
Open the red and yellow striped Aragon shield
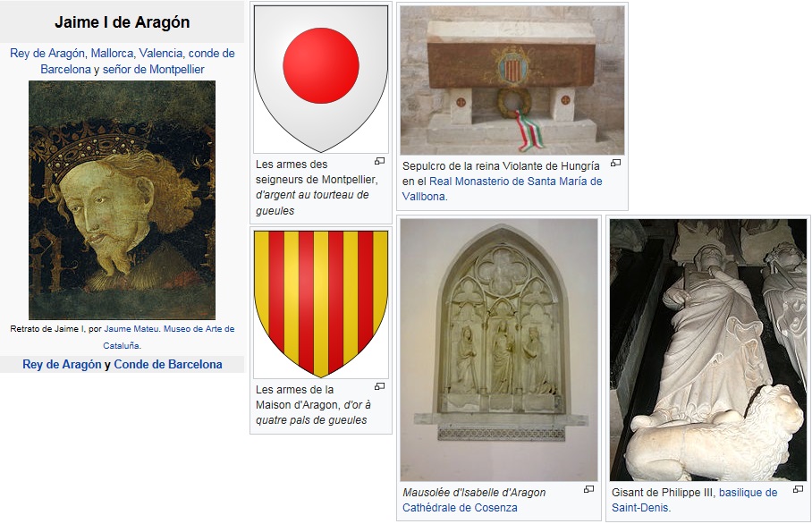[321, 304]
